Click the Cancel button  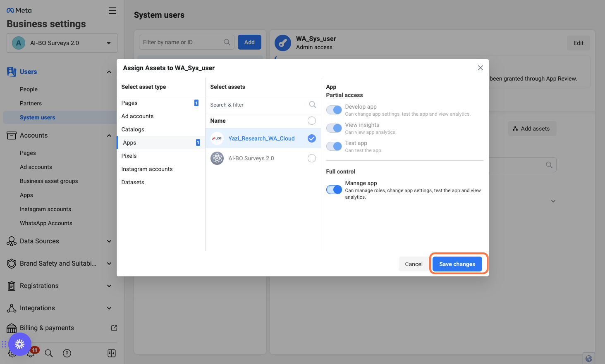(414, 264)
